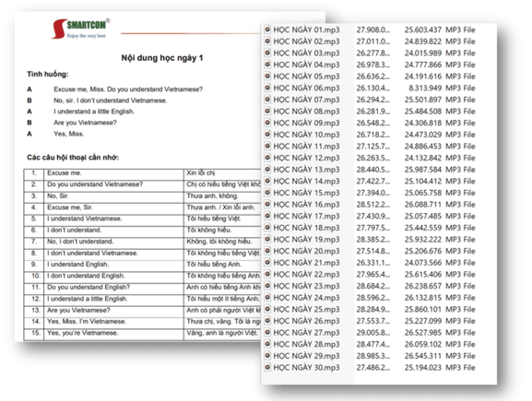
Task: Click the MP3 icon beside HỌC NGÀY 20.mp3
Action: point(267,251)
